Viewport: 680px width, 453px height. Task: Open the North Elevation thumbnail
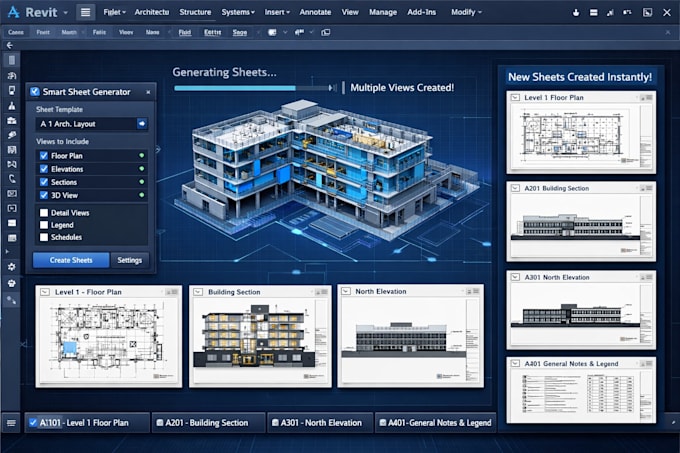411,336
